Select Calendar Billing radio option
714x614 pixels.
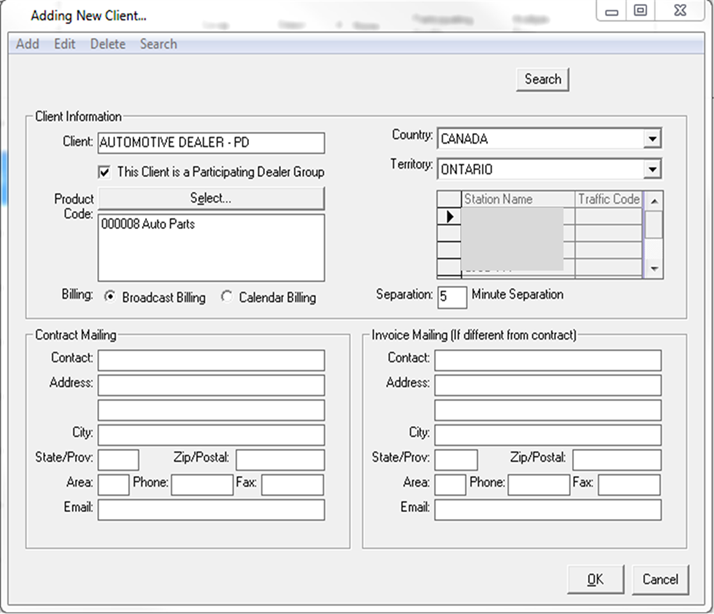[226, 297]
